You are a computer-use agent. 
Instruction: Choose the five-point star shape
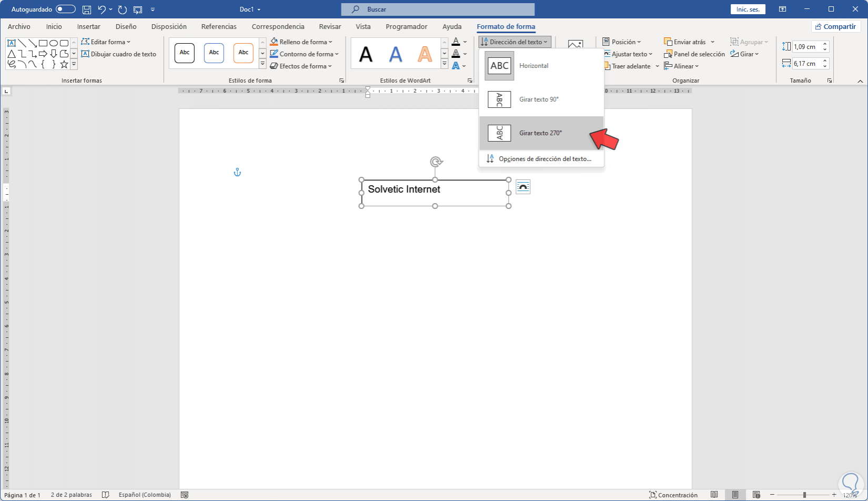pos(64,64)
